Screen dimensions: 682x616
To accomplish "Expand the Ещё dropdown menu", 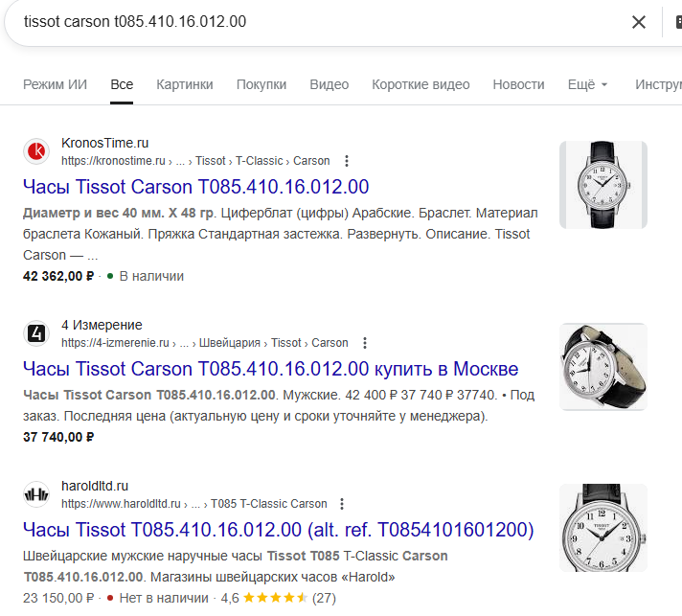I will pyautogui.click(x=587, y=84).
